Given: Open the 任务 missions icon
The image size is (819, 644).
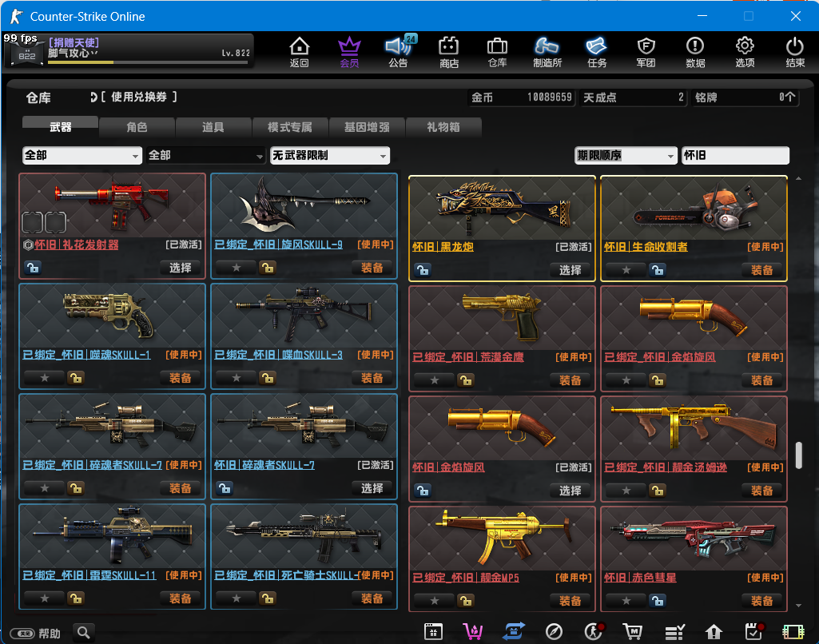Looking at the screenshot, I should tap(597, 52).
